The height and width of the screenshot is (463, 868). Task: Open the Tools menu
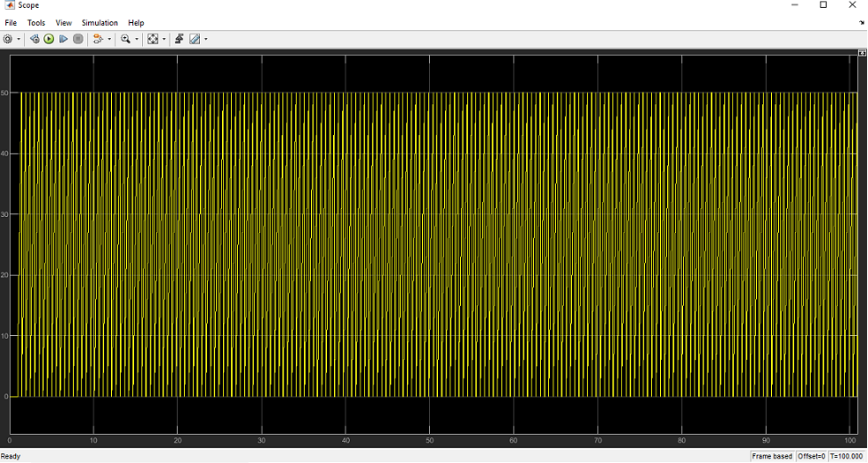point(36,23)
